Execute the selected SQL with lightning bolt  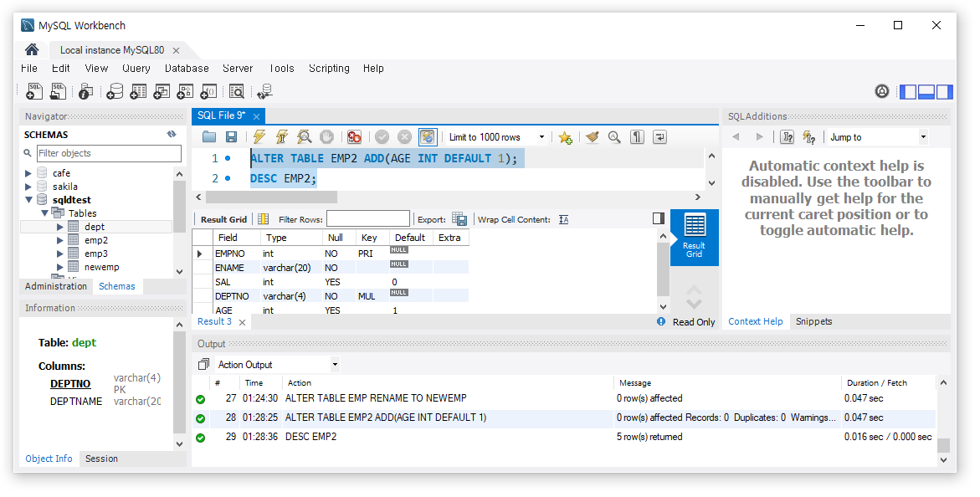(259, 137)
